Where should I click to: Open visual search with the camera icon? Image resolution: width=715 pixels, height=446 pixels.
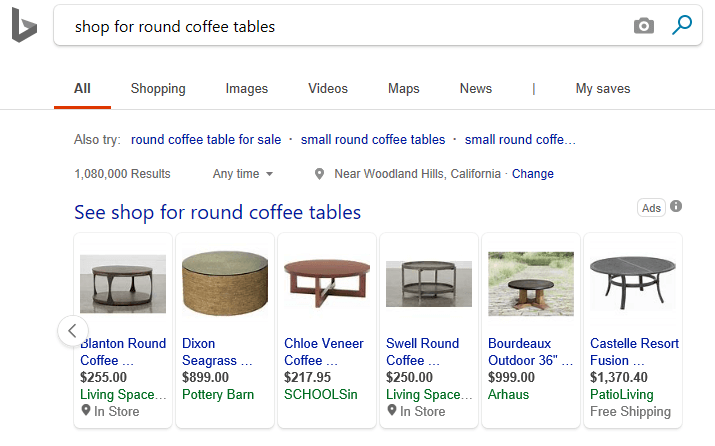[643, 26]
